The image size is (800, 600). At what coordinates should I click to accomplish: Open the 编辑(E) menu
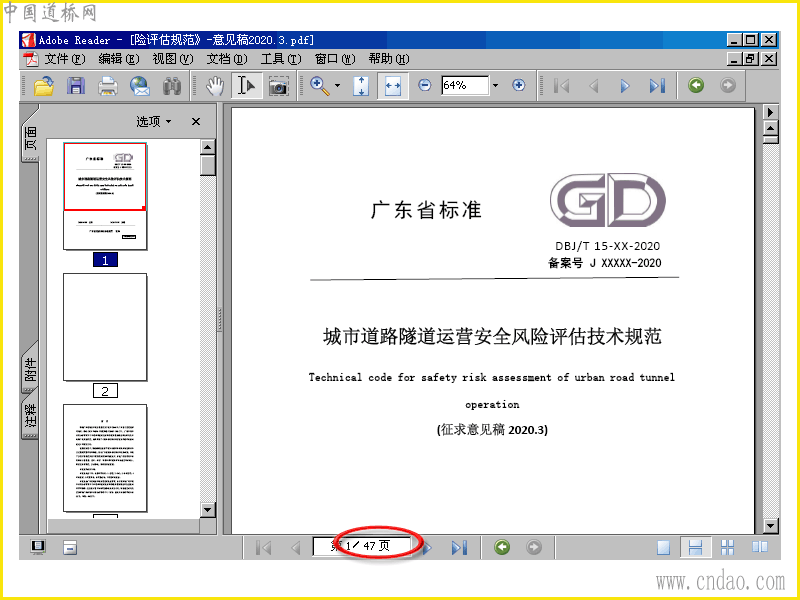[x=118, y=59]
